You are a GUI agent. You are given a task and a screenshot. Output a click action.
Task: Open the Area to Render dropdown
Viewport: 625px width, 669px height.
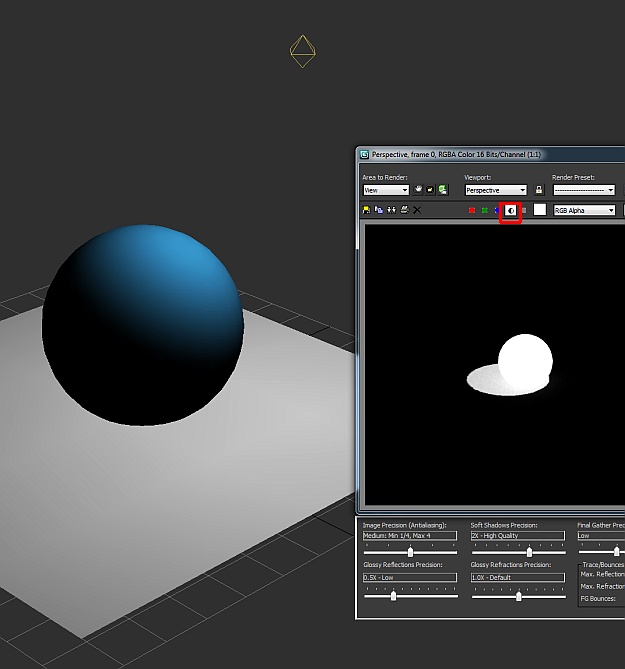click(x=386, y=190)
